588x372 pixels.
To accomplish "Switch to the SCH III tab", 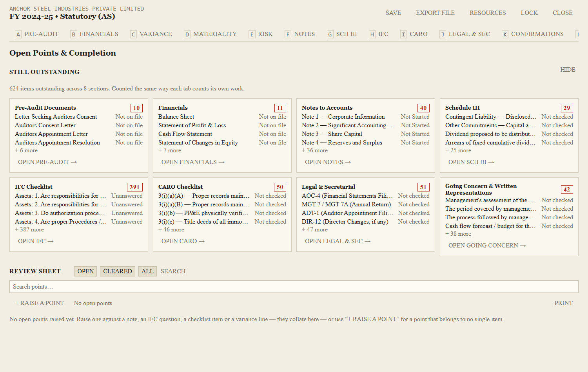I will pyautogui.click(x=342, y=34).
